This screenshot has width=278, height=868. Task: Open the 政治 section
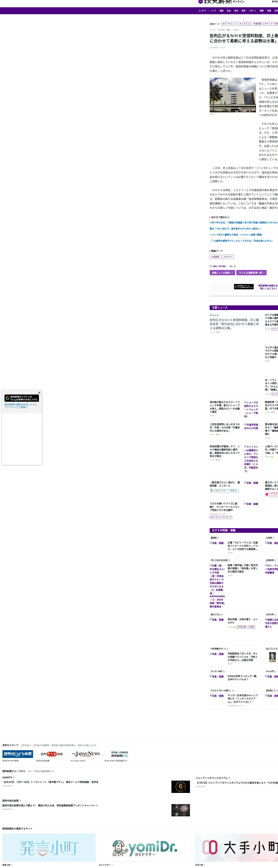(x=236, y=11)
